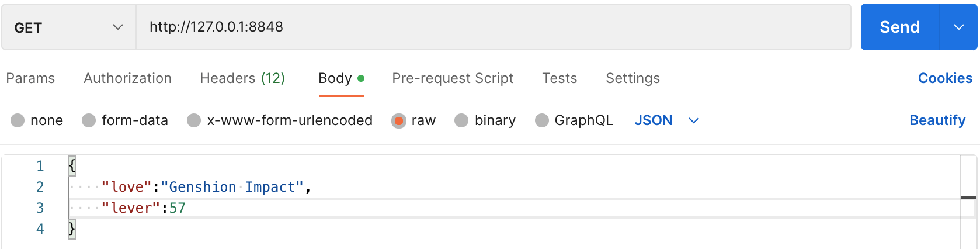Send the request with Send button

coord(900,27)
